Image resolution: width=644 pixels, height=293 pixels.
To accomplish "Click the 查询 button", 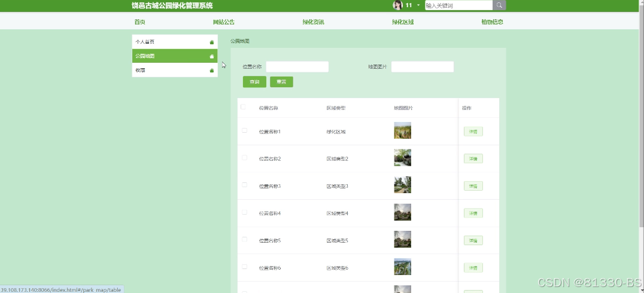I will (254, 82).
